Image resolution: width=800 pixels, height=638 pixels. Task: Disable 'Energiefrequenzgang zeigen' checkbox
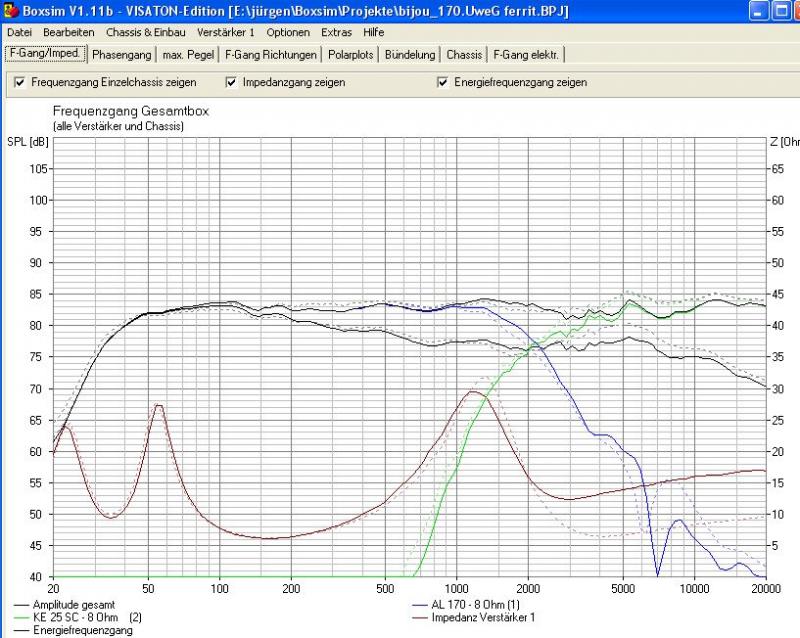[443, 82]
